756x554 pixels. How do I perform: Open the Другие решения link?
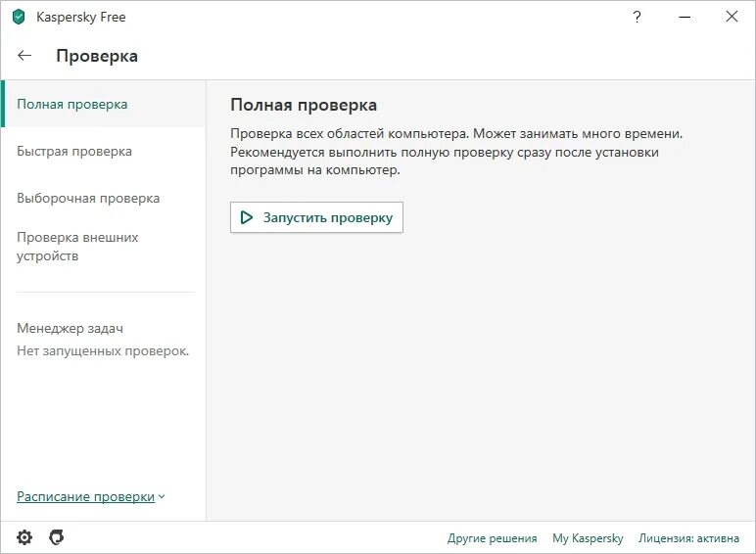492,538
